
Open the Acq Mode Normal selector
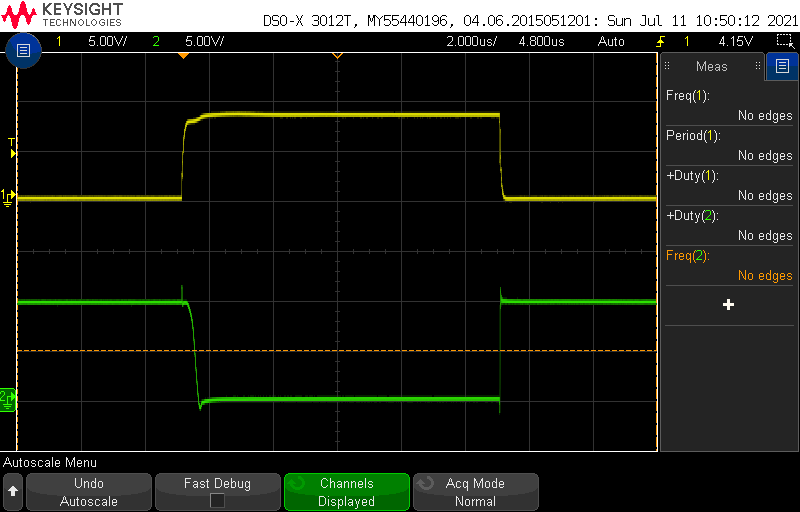click(x=475, y=492)
